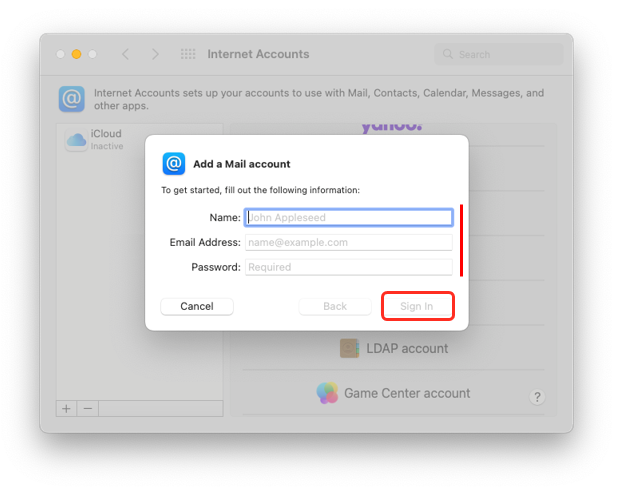Screen dimensions: 624x492
Task: Minimize the window with the yellow button
Action: (x=77, y=54)
